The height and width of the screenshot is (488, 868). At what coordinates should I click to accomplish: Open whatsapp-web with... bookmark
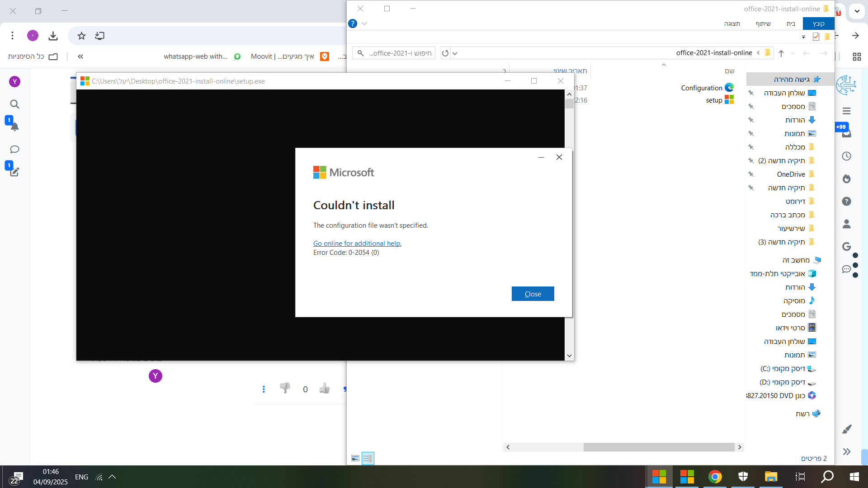click(202, 56)
